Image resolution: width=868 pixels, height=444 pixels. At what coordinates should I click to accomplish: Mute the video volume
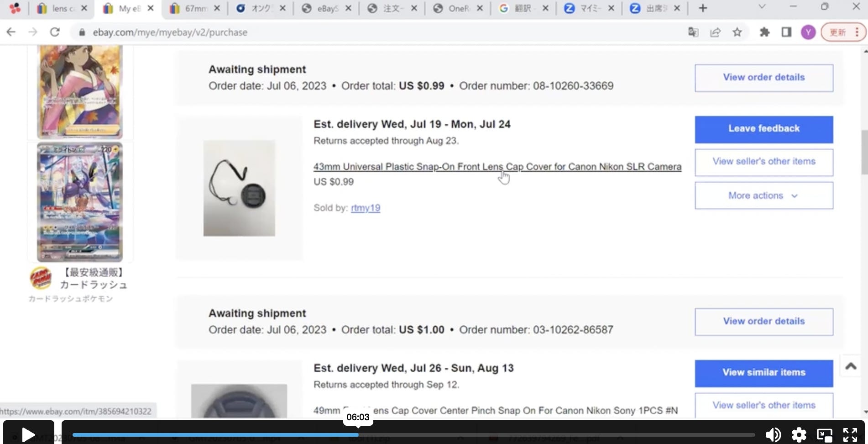[x=773, y=434]
